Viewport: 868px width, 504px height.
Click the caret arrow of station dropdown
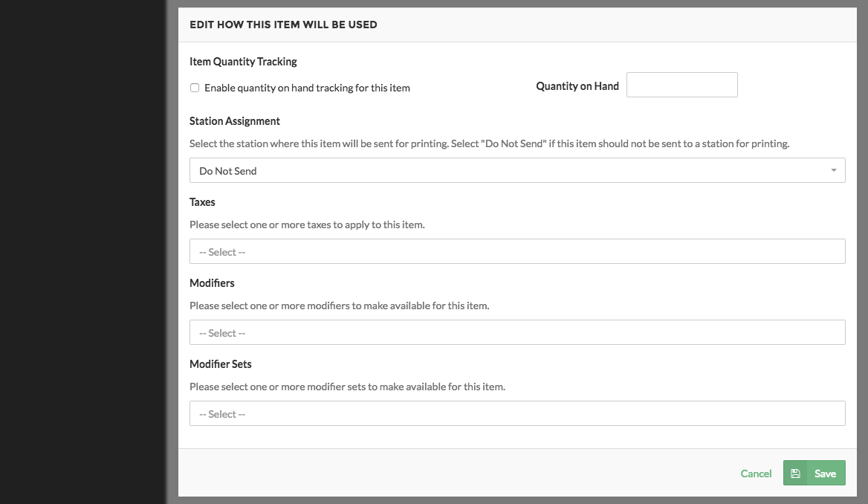(833, 170)
